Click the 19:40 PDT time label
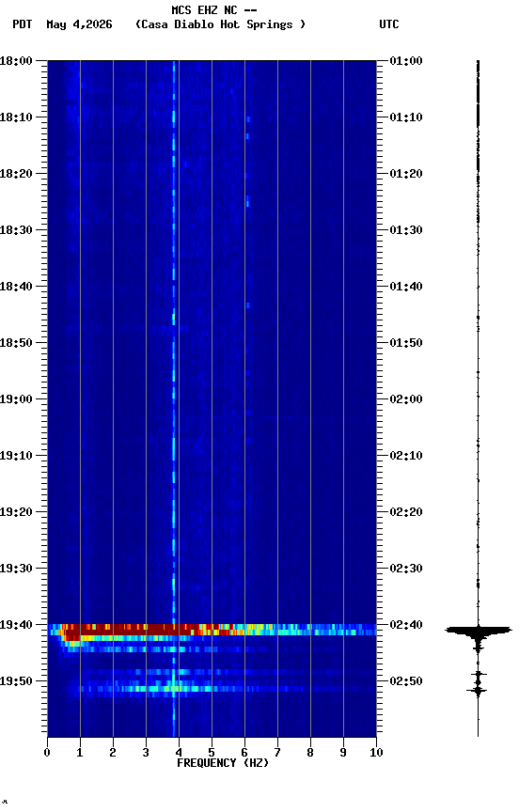Screen dimensions: 519x812 (x=16, y=625)
